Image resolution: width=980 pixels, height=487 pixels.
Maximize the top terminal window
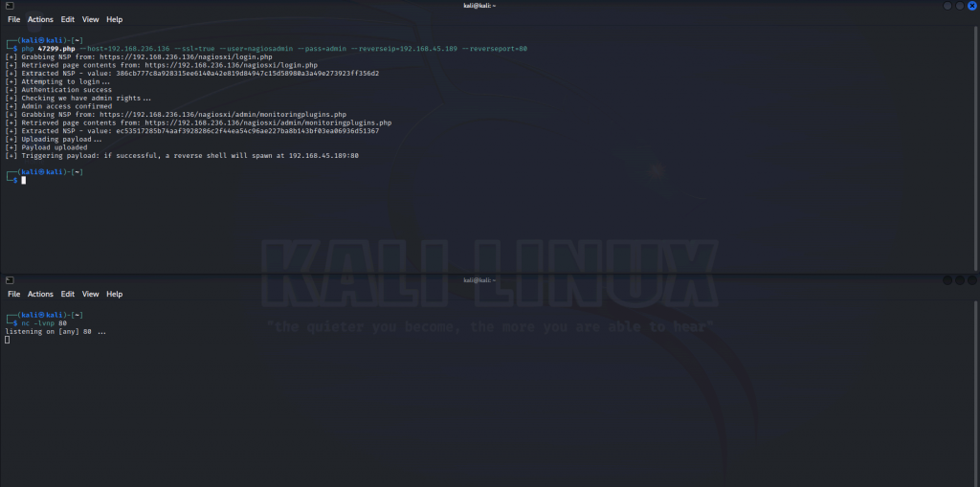960,6
